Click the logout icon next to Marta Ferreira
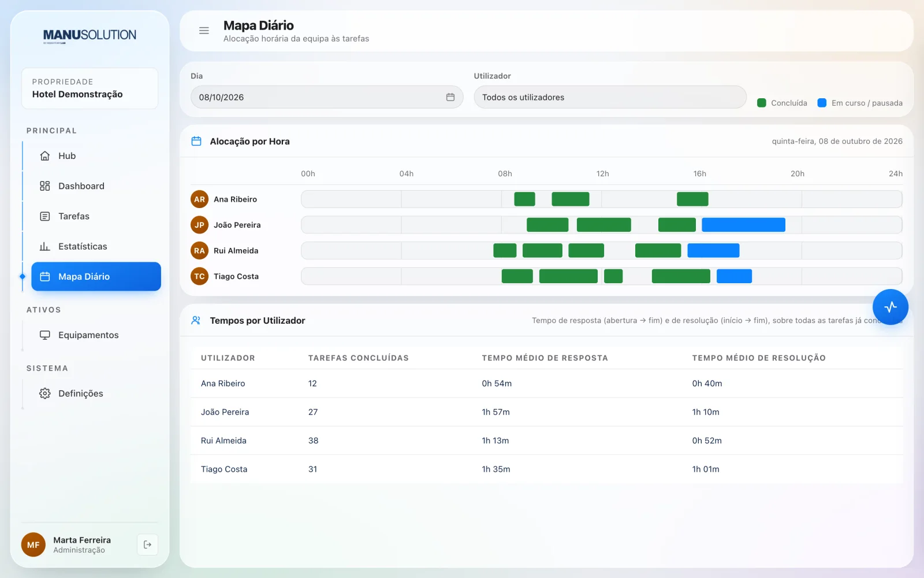This screenshot has height=578, width=924. [148, 544]
